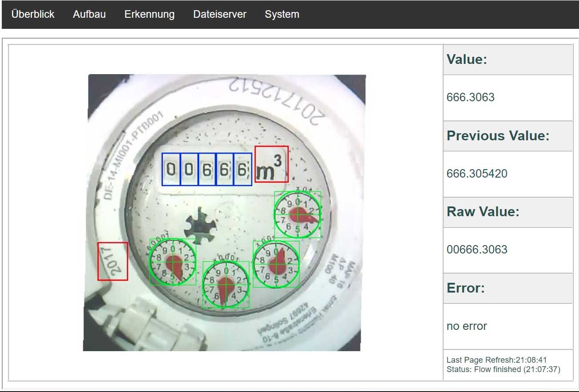579x392 pixels.
Task: Open the Überblick menu item
Action: coord(33,14)
